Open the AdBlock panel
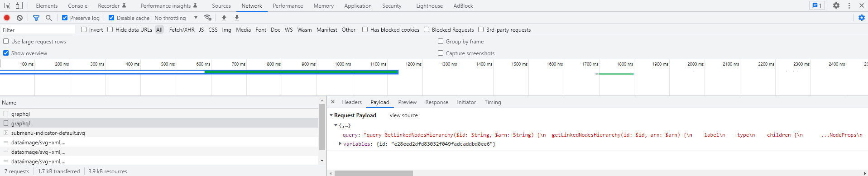Screen dimensions: 868x176 click(463, 6)
